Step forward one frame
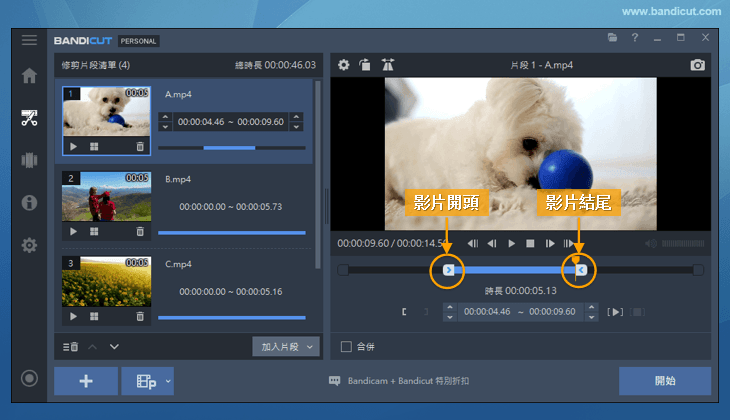 [550, 243]
